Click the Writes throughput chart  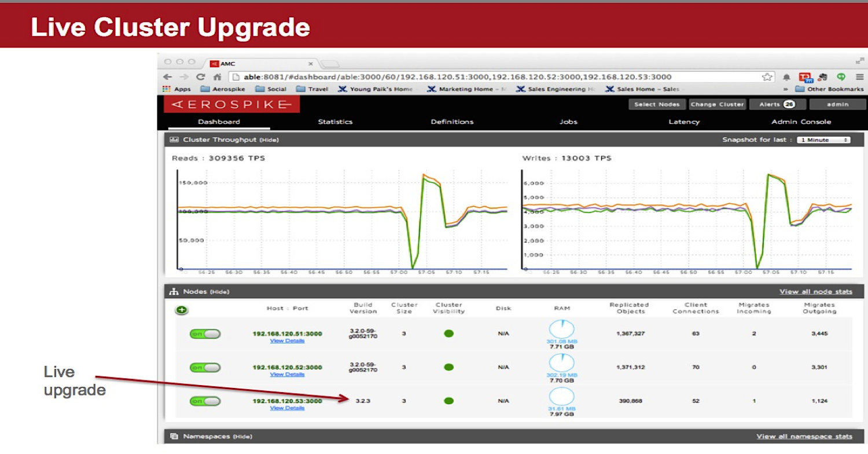[687, 220]
